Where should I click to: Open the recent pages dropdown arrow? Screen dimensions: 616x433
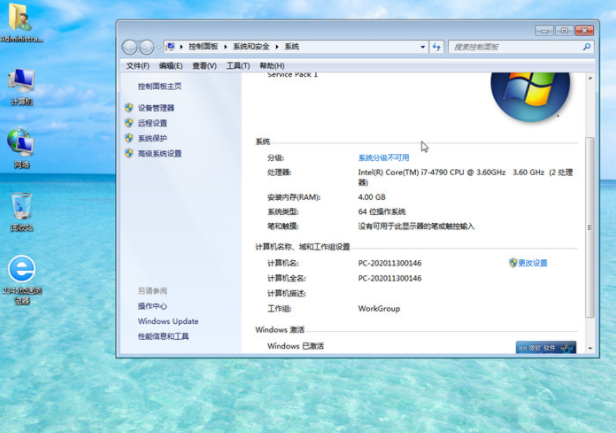158,48
